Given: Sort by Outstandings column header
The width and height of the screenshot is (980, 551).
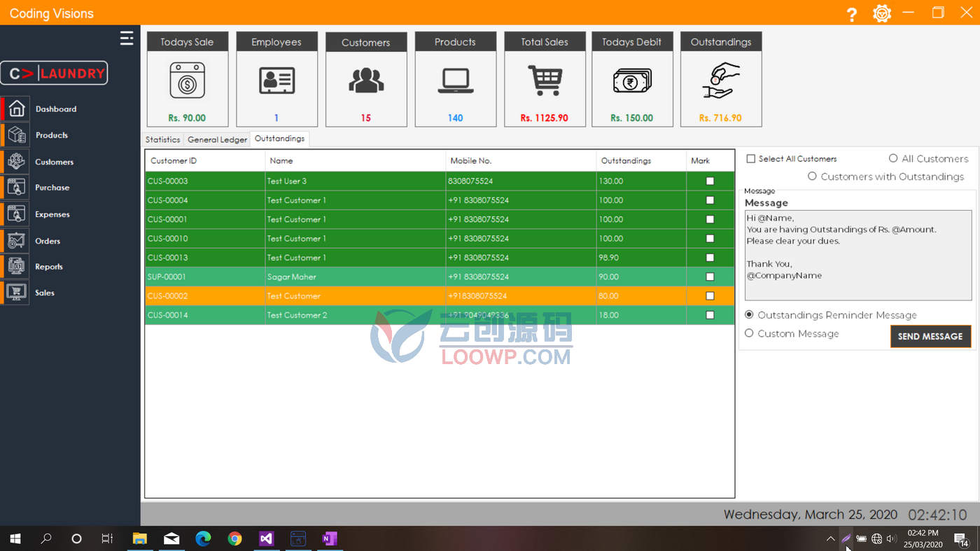Looking at the screenshot, I should point(641,160).
